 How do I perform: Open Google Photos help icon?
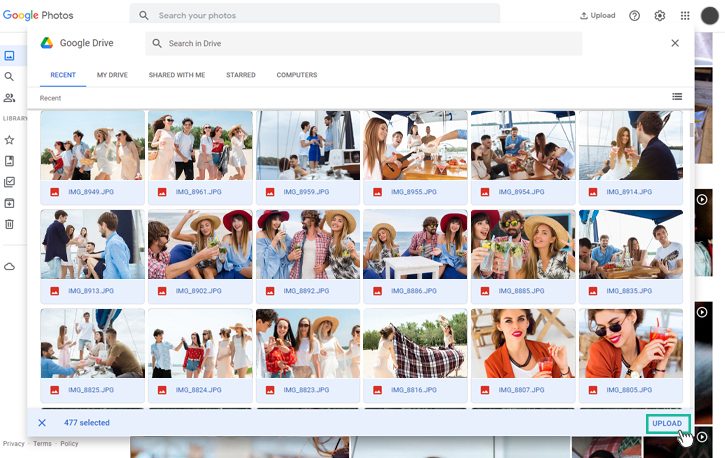coord(634,16)
